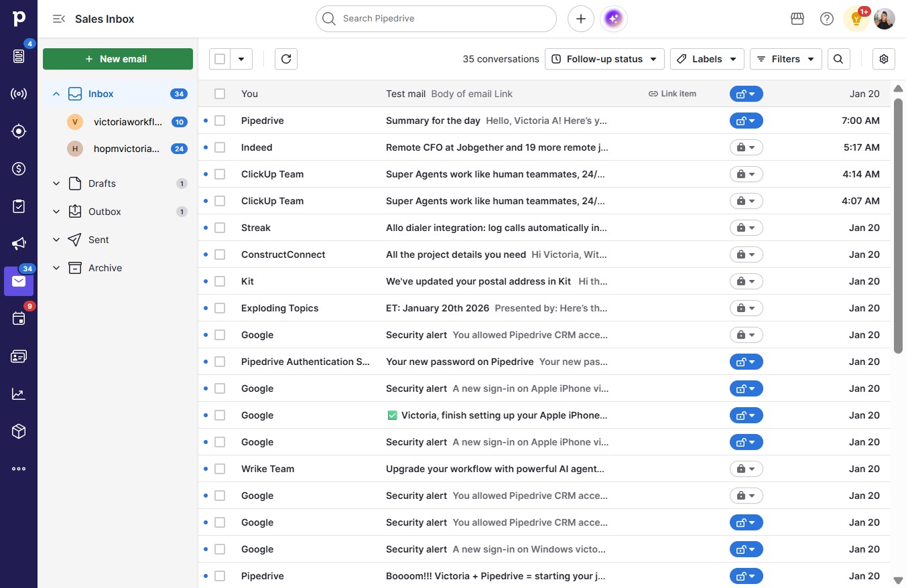This screenshot has width=906, height=588.
Task: Open Deals dollar icon in sidebar
Action: [19, 169]
